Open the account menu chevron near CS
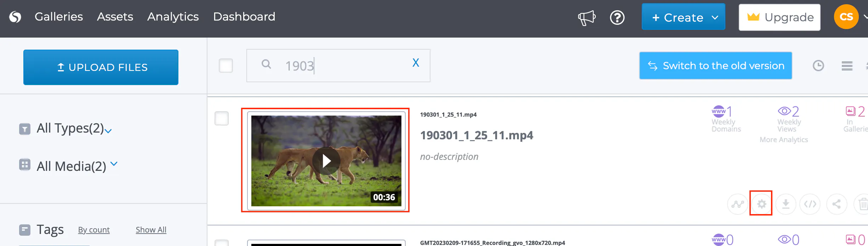This screenshot has height=246, width=868. [x=865, y=17]
